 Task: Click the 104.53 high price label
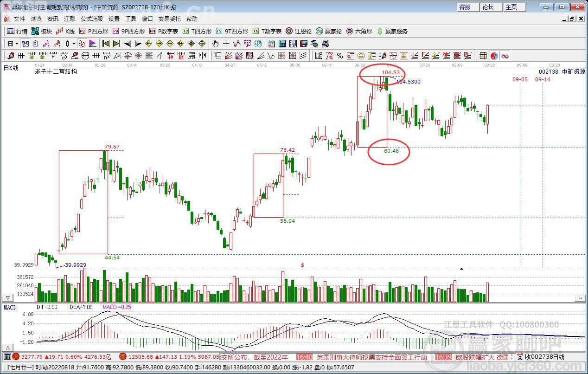[x=390, y=72]
